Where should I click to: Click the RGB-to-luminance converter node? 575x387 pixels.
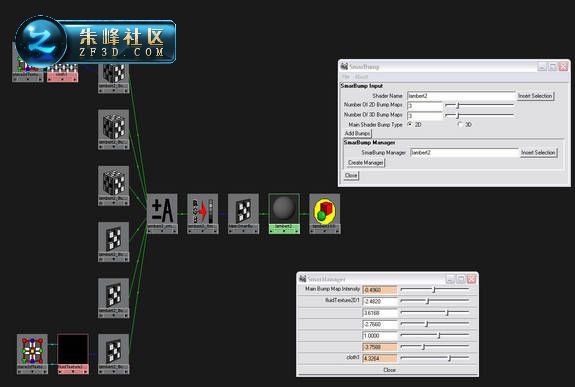point(203,214)
